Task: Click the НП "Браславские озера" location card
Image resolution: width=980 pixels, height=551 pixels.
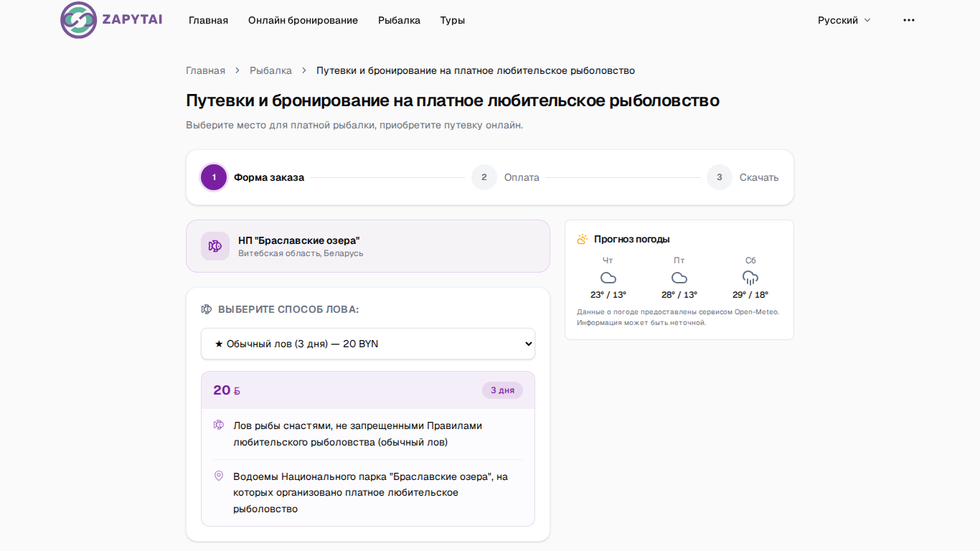Action: 368,246
